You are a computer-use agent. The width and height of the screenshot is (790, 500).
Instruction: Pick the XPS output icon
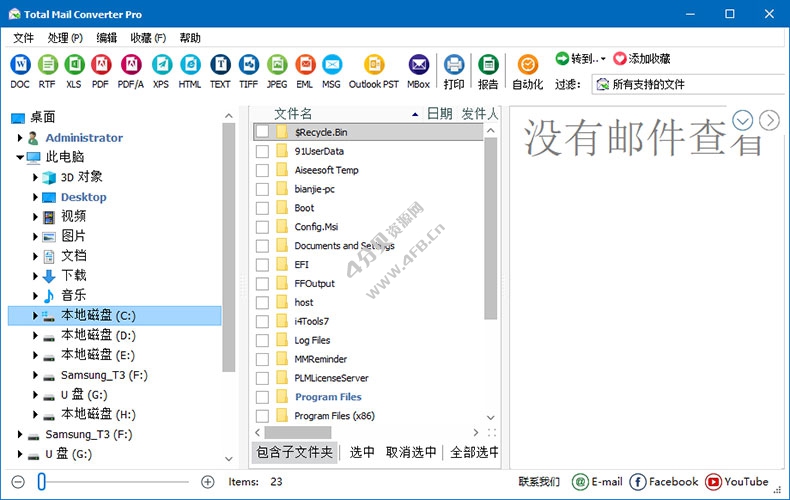tap(162, 65)
